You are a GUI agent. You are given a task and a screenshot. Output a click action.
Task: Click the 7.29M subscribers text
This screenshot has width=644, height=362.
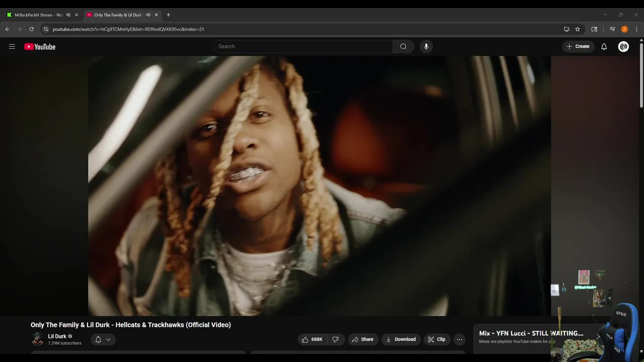(x=64, y=343)
